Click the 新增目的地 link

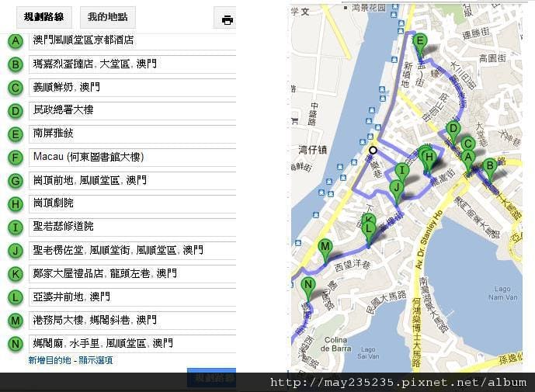pos(50,360)
